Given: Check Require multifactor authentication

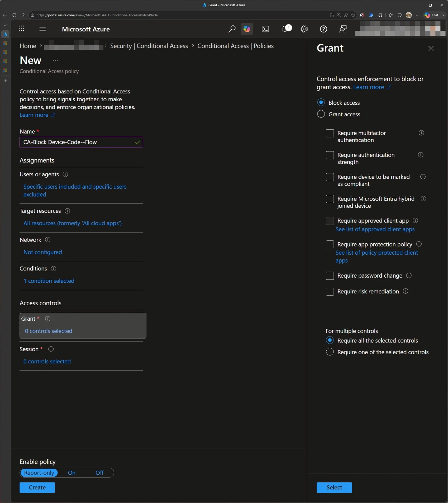Looking at the screenshot, I should [x=330, y=133].
